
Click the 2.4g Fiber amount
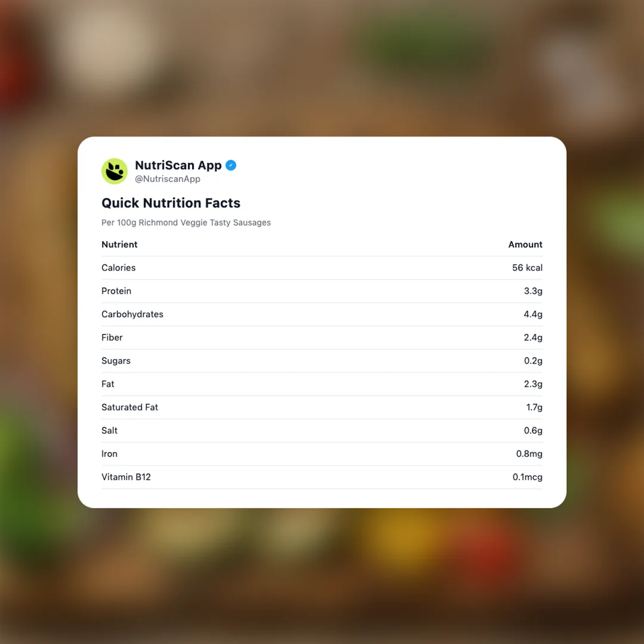coord(533,338)
